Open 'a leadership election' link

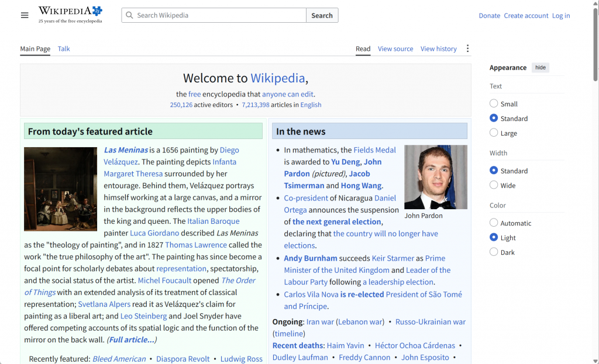(398, 282)
